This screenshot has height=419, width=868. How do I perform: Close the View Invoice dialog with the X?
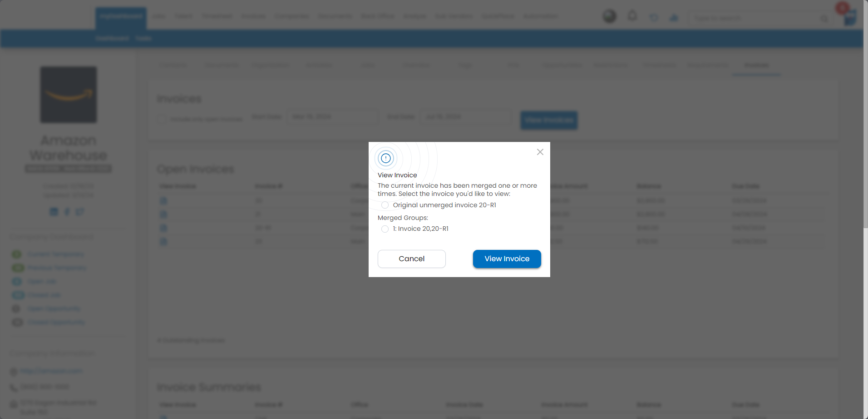coord(540,152)
